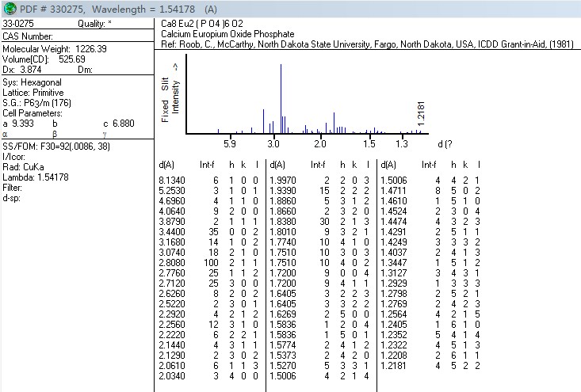This screenshot has width=581, height=392.
Task: Select the d-spacing row 1.8380
Action: point(319,222)
